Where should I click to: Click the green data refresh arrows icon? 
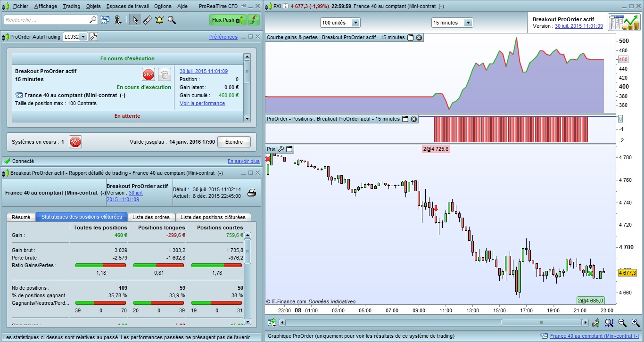tap(254, 20)
